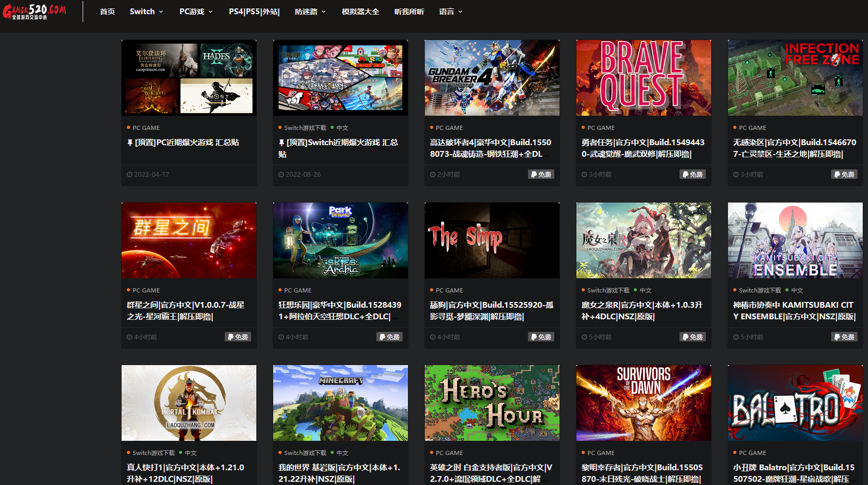Open the 首页 home menu item

tap(107, 12)
